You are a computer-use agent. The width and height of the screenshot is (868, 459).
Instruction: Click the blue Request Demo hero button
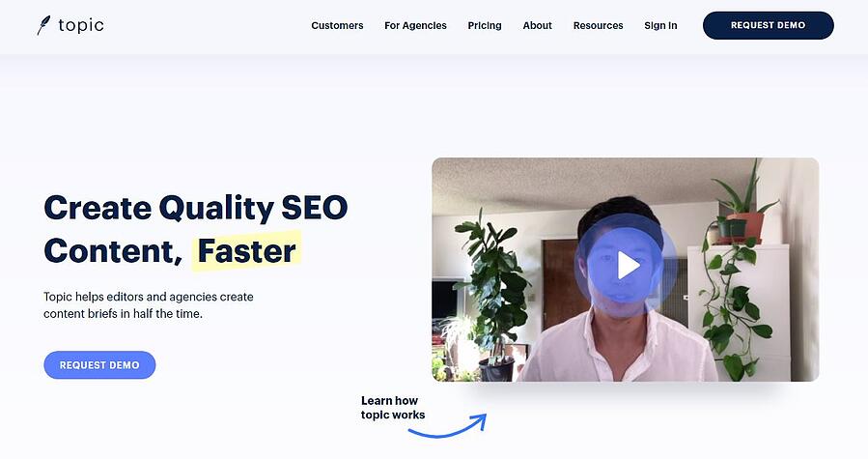tap(99, 364)
